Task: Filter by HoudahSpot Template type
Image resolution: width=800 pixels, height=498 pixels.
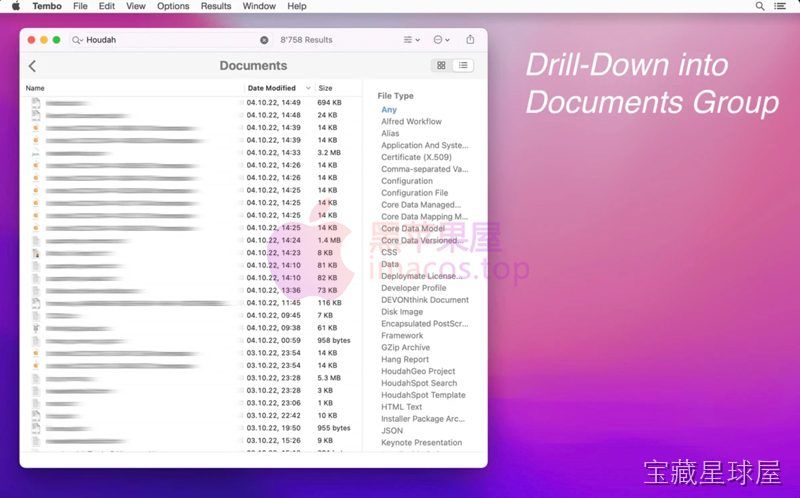Action: (423, 395)
